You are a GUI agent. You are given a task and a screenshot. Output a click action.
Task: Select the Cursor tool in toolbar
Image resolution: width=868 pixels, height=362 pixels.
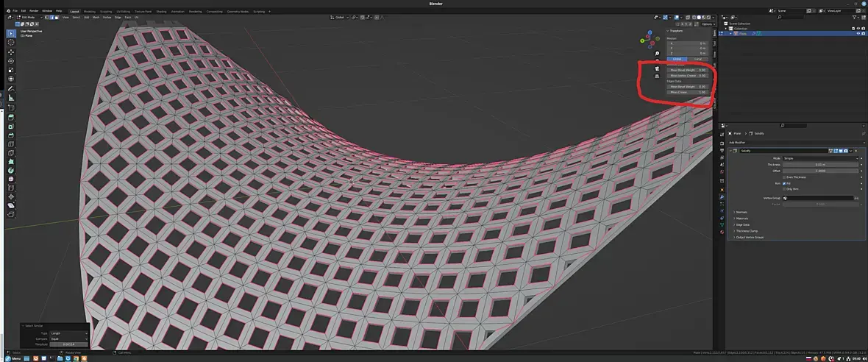[10, 43]
